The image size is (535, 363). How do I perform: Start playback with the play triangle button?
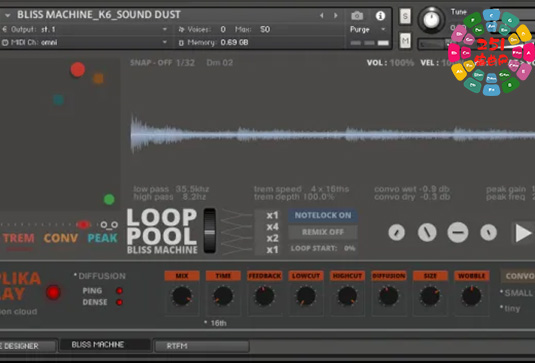click(x=523, y=233)
